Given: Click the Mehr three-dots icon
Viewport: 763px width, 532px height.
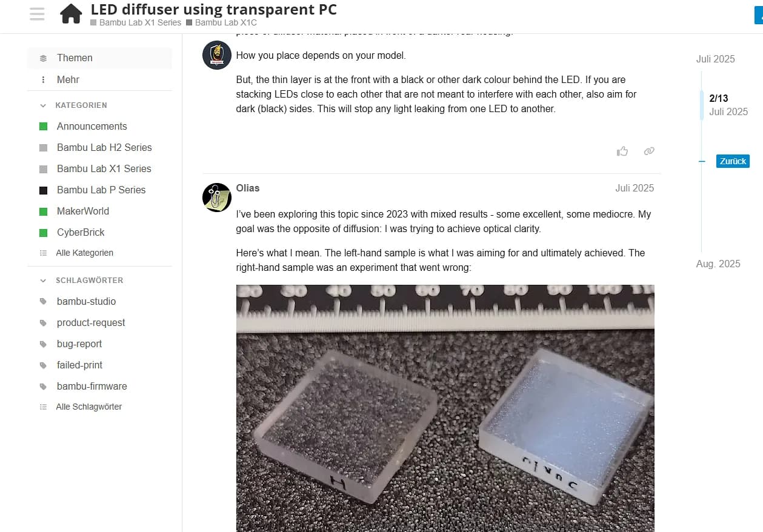Looking at the screenshot, I should (43, 79).
